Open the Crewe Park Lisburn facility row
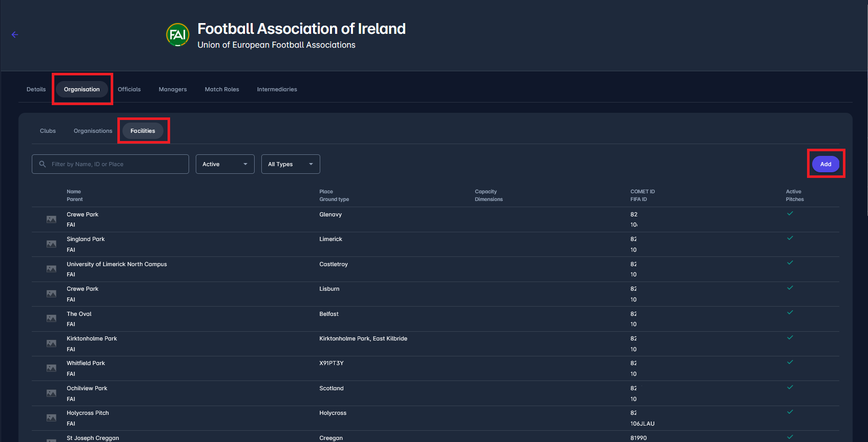The height and width of the screenshot is (442, 868). [x=82, y=289]
